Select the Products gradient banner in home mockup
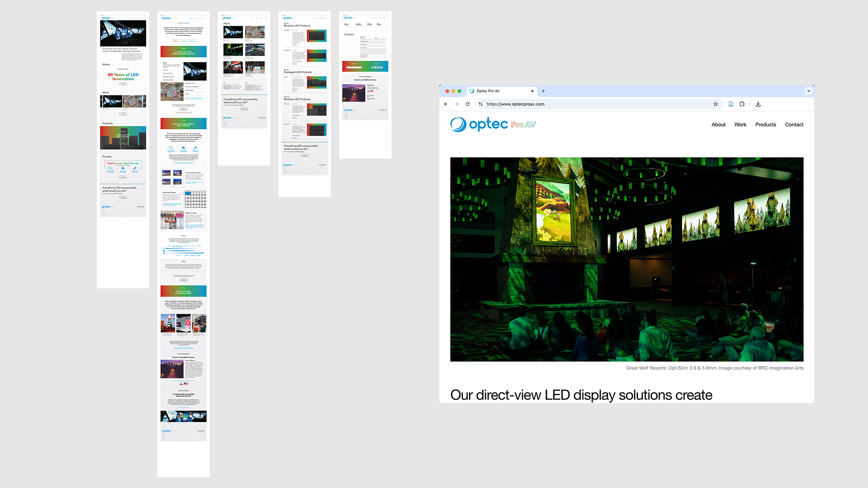This screenshot has height=488, width=868. tap(123, 138)
